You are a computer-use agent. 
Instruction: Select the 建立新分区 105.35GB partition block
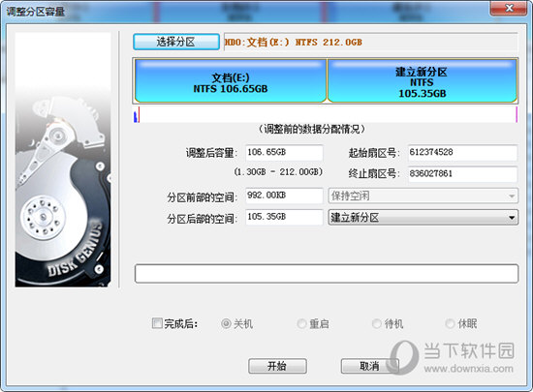pyautogui.click(x=422, y=80)
